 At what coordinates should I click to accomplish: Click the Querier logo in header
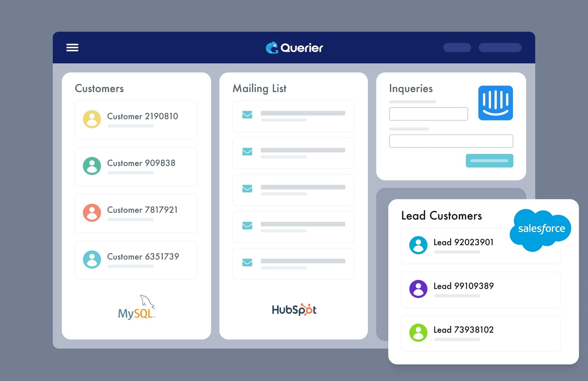(x=294, y=48)
